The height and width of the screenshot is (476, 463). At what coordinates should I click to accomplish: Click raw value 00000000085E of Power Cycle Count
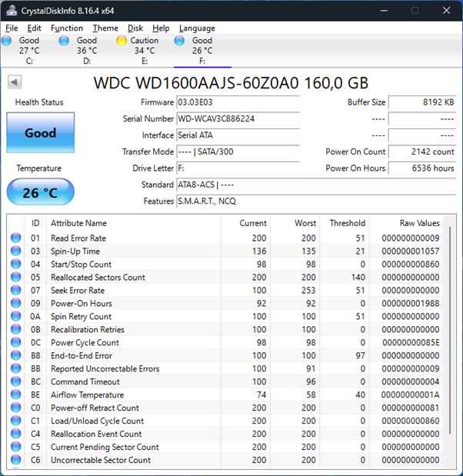coord(411,342)
